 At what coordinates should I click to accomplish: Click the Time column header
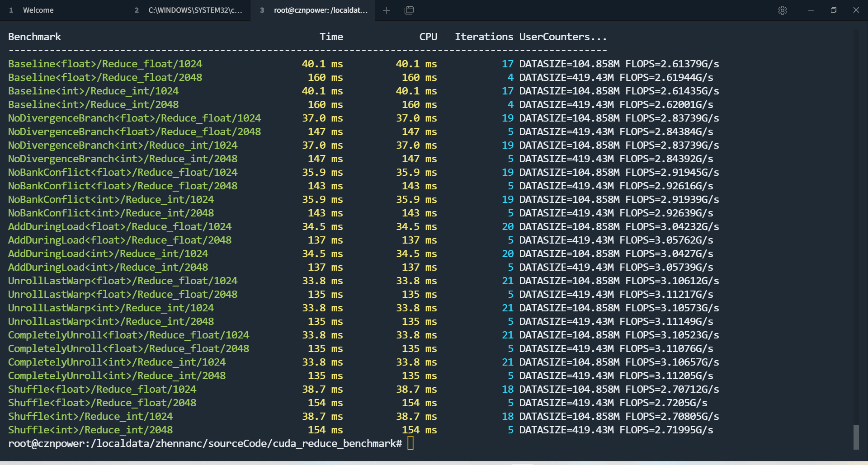coord(331,37)
